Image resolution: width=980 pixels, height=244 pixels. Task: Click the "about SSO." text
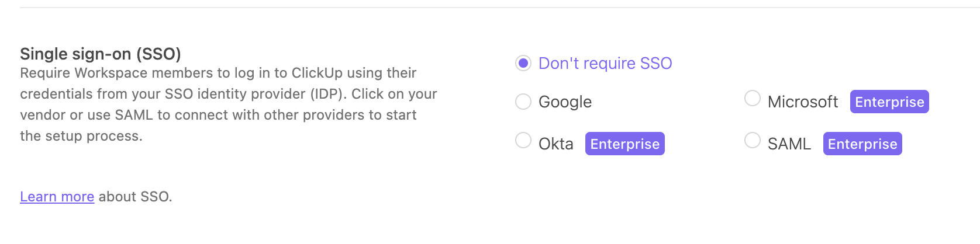click(x=135, y=197)
